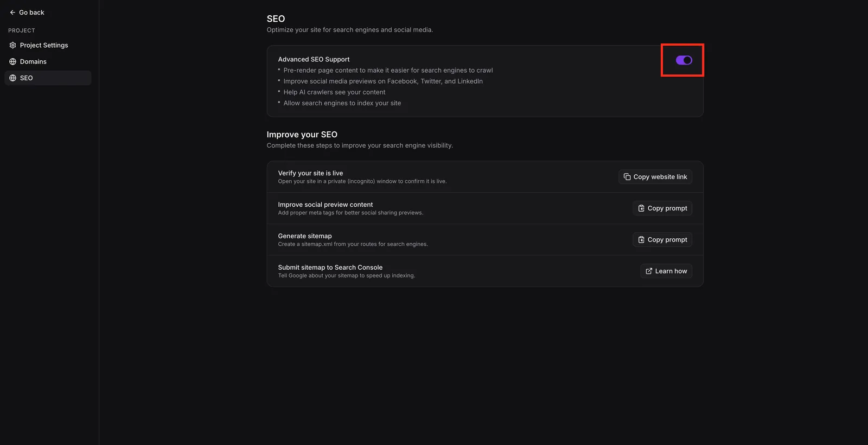Click the Advanced SEO Support title
Viewport: 868px width, 445px height.
[314, 59]
